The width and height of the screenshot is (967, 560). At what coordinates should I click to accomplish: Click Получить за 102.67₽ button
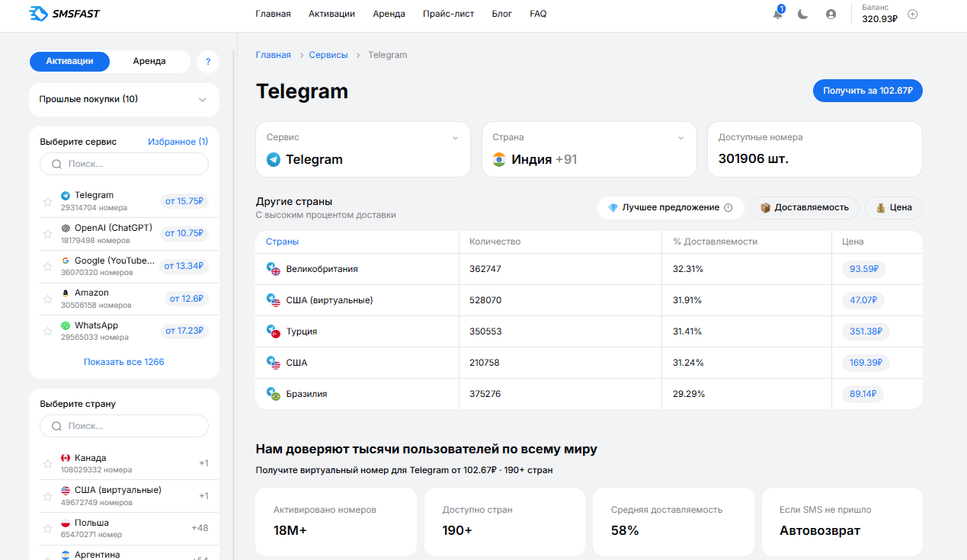pos(868,91)
